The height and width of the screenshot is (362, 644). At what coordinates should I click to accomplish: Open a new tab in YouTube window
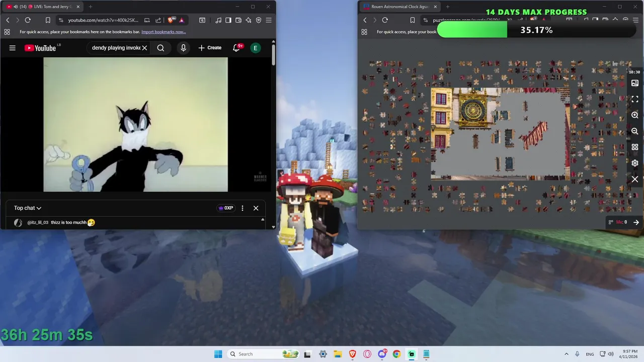coord(91,7)
